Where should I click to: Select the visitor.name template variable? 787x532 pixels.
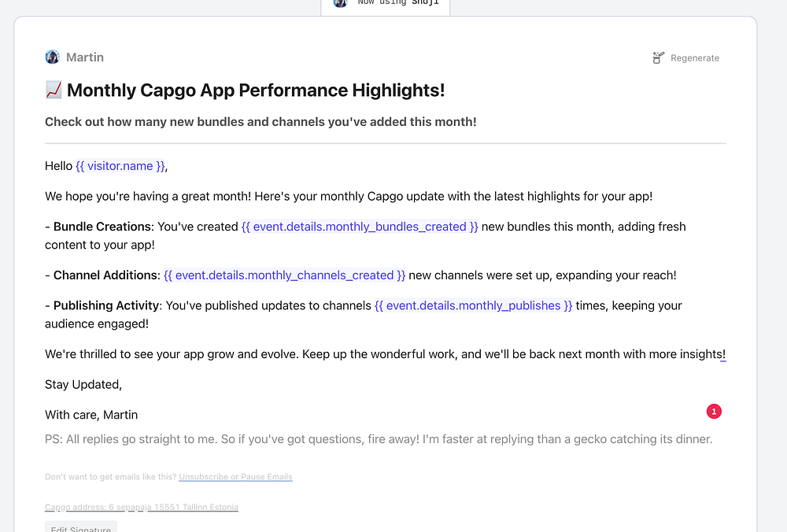click(120, 166)
